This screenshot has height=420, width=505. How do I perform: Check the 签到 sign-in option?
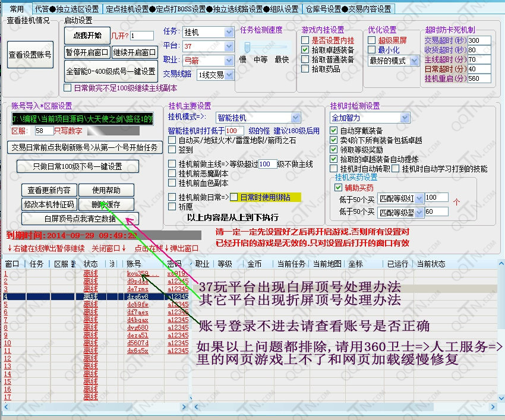[173, 150]
